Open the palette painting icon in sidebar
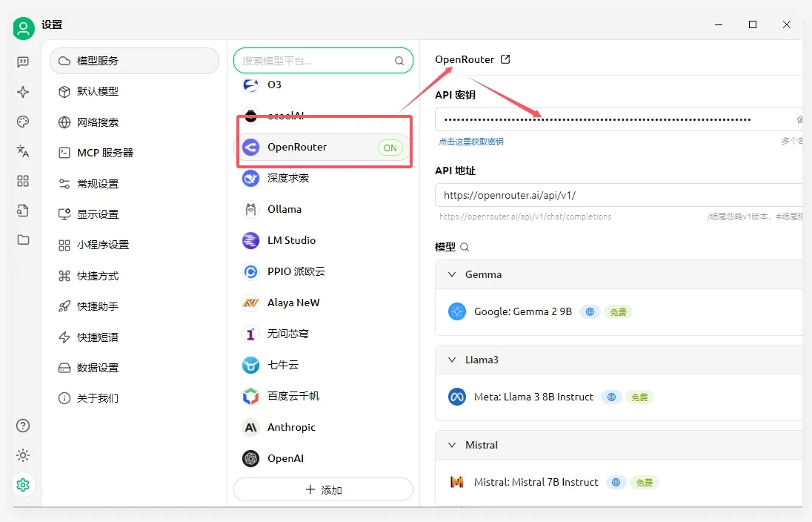812x522 pixels. (x=23, y=122)
